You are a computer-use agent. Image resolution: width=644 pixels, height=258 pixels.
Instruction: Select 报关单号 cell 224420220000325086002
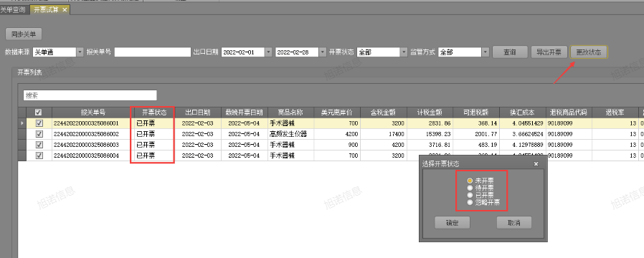93,134
